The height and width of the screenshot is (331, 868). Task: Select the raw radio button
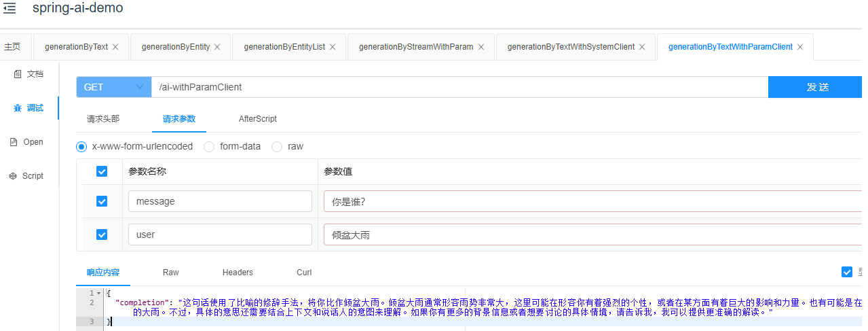pyautogui.click(x=277, y=146)
